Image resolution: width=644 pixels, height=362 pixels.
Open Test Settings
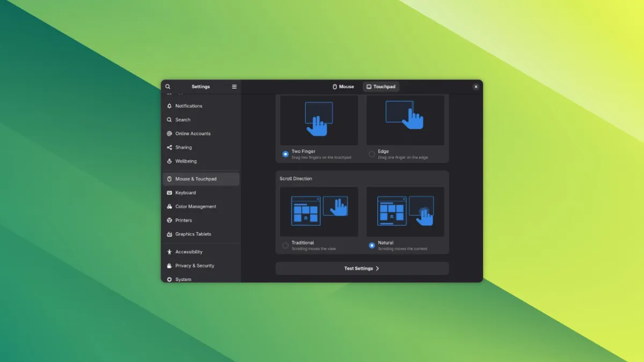pyautogui.click(x=362, y=268)
